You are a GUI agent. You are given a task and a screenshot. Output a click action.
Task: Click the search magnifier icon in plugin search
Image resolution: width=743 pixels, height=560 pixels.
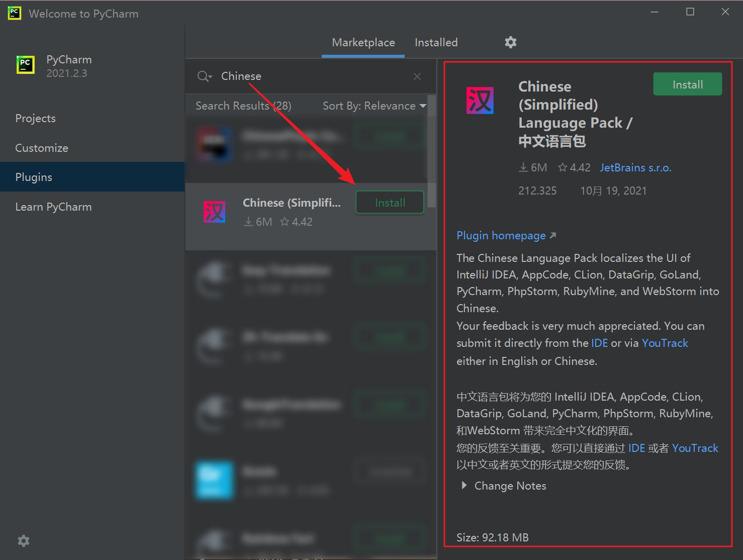pos(204,76)
